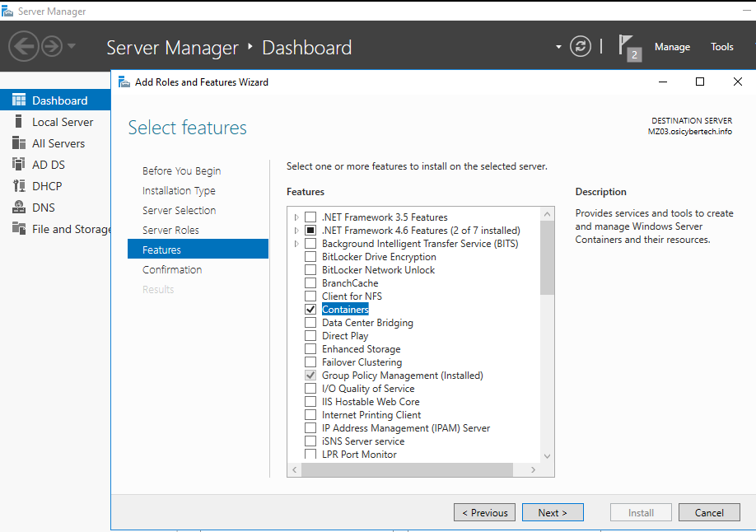Image resolution: width=756 pixels, height=532 pixels.
Task: Click the horizontal scroll right arrow
Action: point(533,469)
